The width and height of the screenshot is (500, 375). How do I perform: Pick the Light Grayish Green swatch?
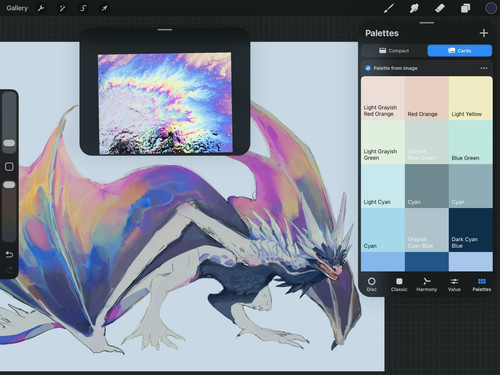[x=383, y=142]
